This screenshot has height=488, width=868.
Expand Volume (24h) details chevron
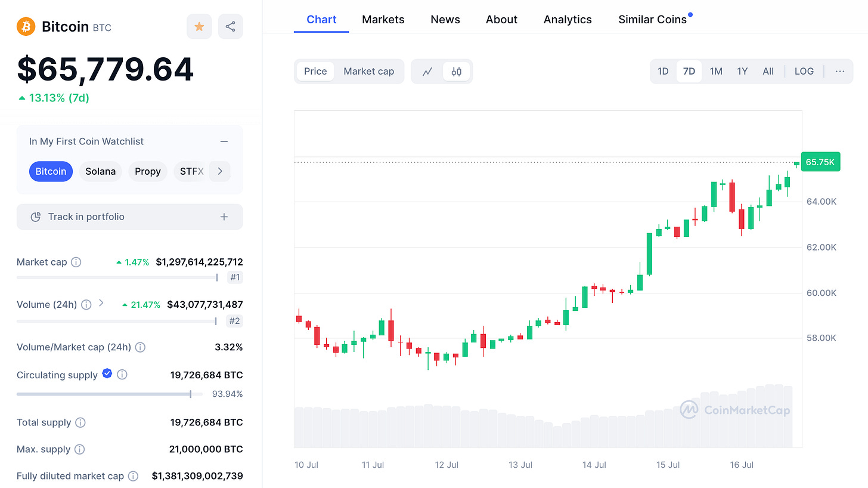click(101, 303)
